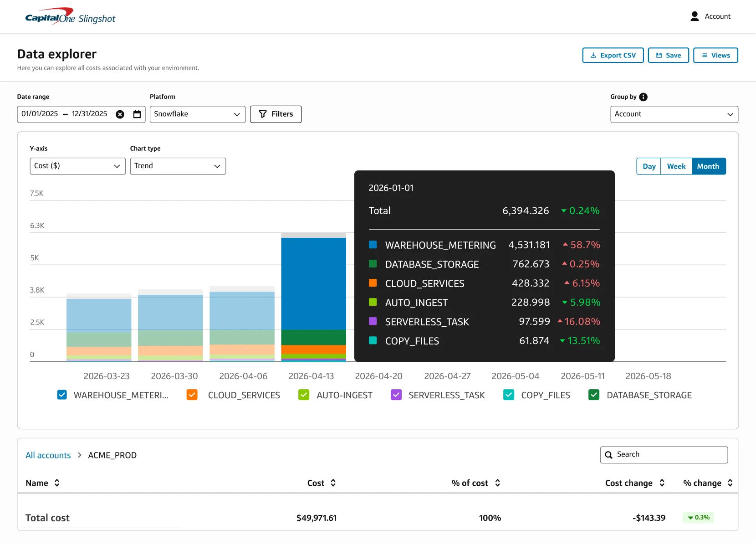Toggle COPY_FILES legend checkbox
This screenshot has width=756, height=545.
tap(509, 395)
